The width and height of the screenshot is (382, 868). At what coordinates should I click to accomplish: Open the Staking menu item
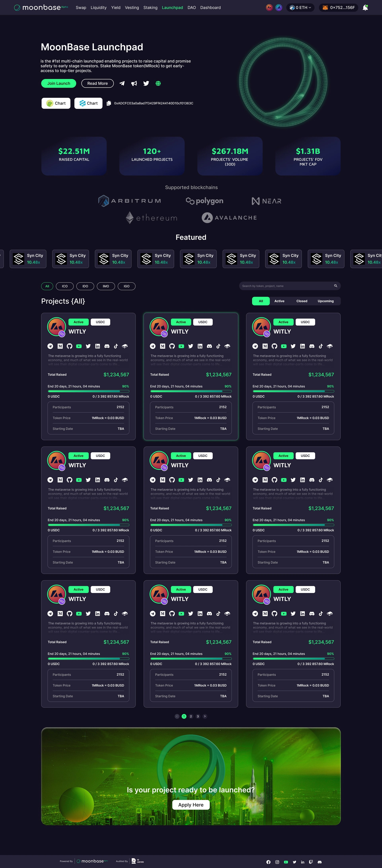tap(150, 7)
